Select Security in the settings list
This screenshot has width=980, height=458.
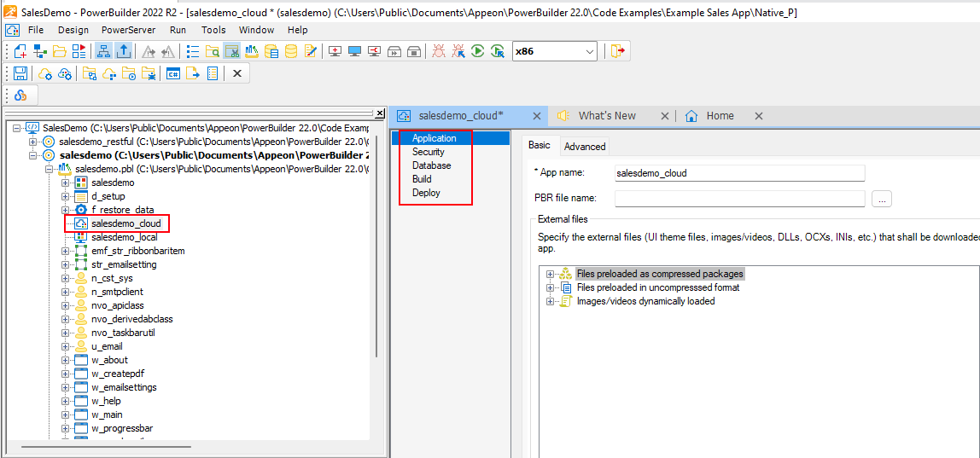point(429,152)
